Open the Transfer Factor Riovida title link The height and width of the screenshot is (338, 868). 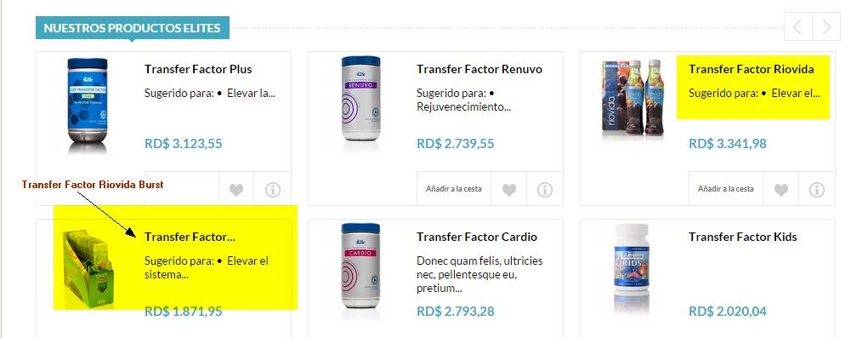[x=752, y=69]
